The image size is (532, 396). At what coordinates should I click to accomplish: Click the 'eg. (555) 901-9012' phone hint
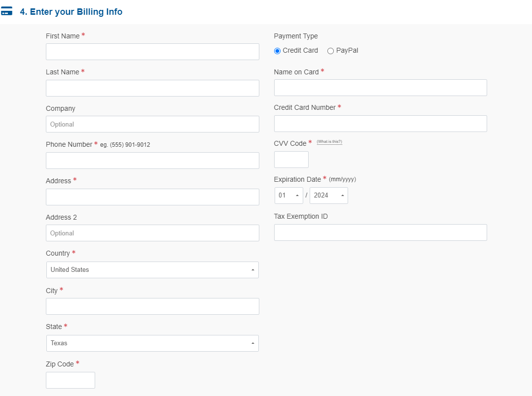click(x=125, y=145)
